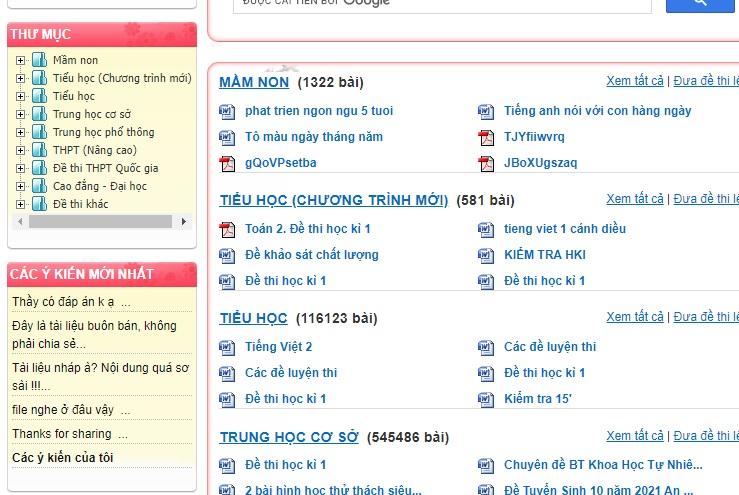Viewport: 739px width, 495px height.
Task: Click the Word icon beside KIỂM TRA HKI
Action: [x=486, y=256]
